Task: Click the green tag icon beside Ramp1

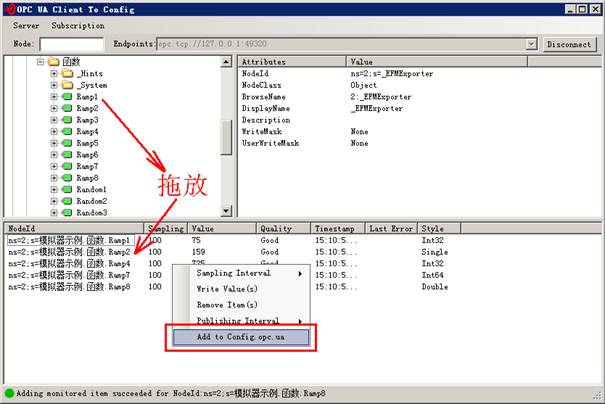Action: pyautogui.click(x=67, y=97)
